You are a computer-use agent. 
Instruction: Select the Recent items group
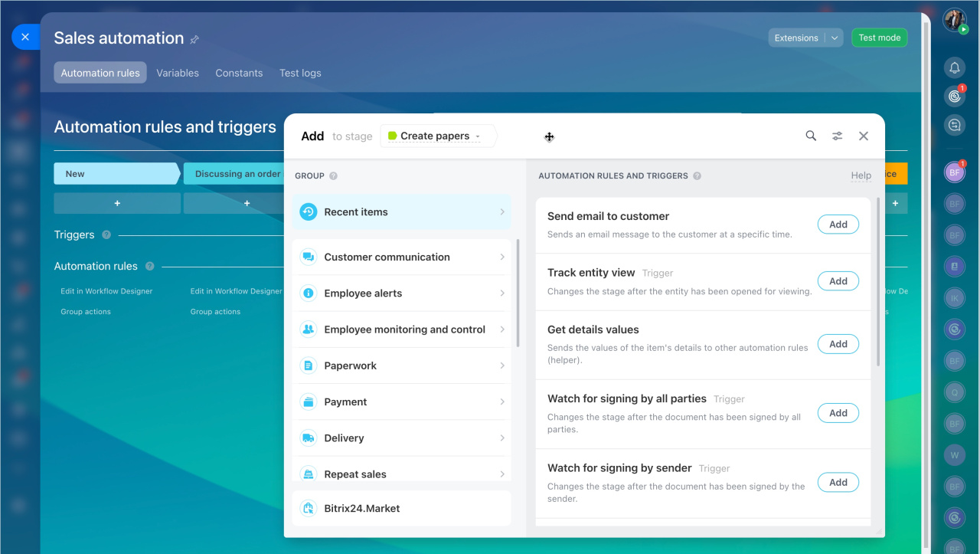point(401,211)
